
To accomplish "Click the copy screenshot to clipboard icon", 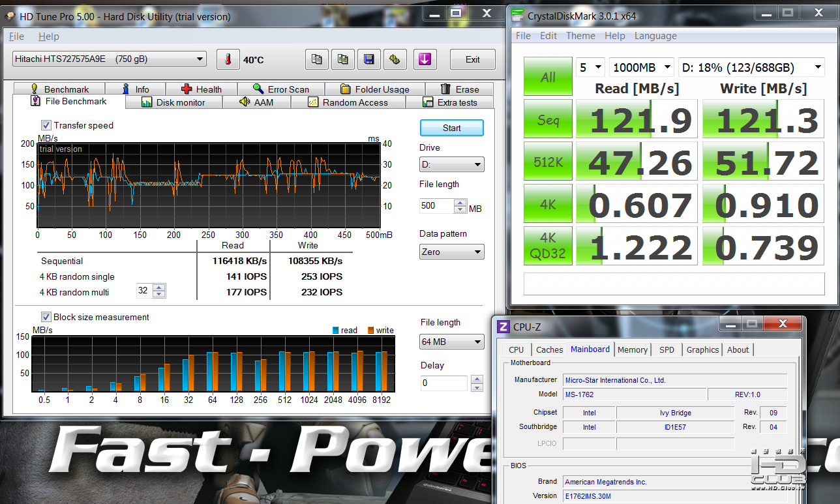I will click(x=342, y=59).
